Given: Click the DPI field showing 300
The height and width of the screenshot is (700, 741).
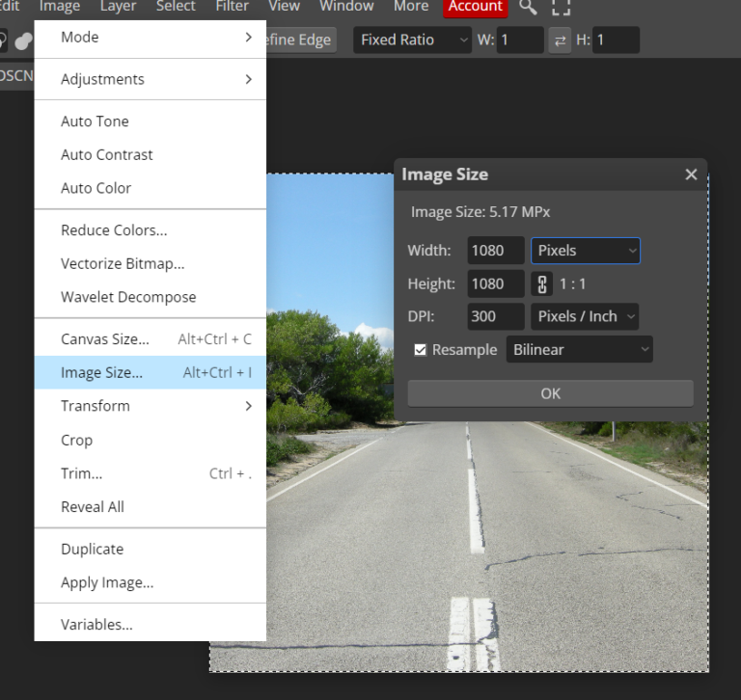Looking at the screenshot, I should click(496, 316).
